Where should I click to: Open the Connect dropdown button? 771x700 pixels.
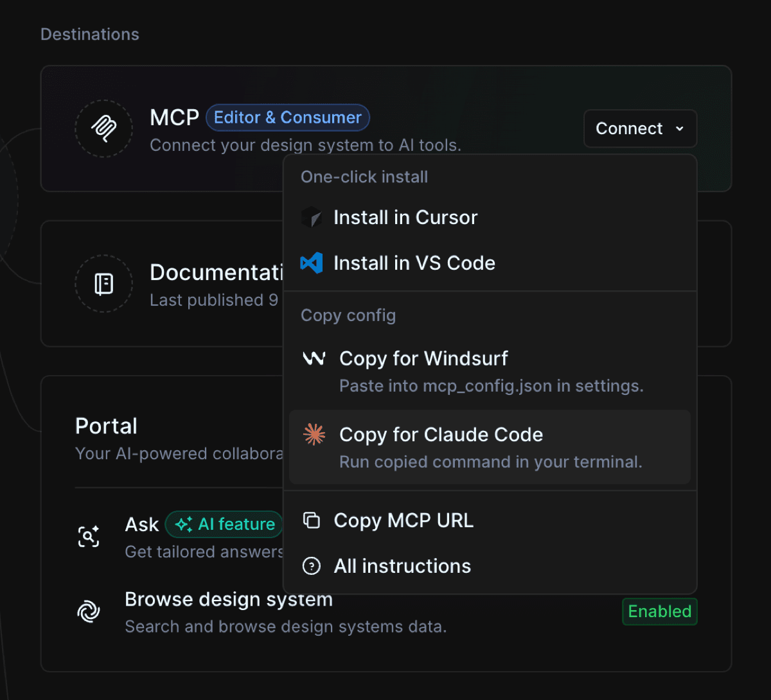(641, 128)
